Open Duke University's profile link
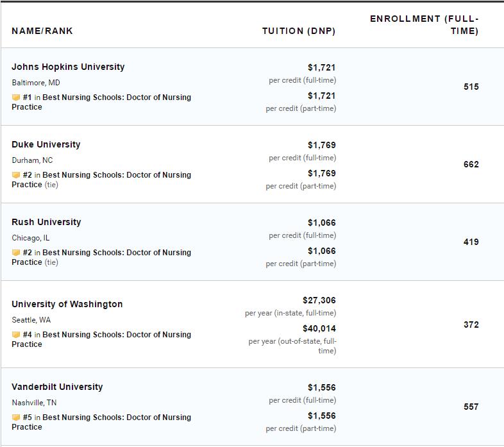 tap(46, 144)
